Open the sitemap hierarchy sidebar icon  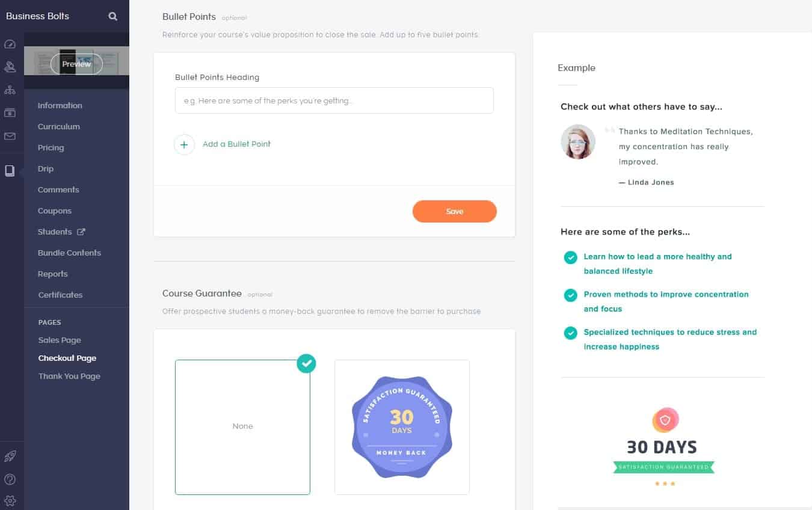(x=10, y=90)
